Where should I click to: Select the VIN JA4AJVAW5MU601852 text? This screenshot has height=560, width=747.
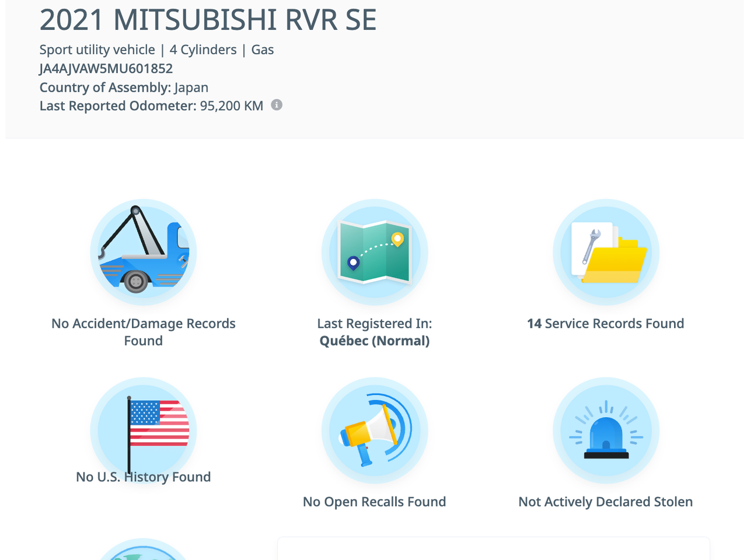click(x=106, y=69)
